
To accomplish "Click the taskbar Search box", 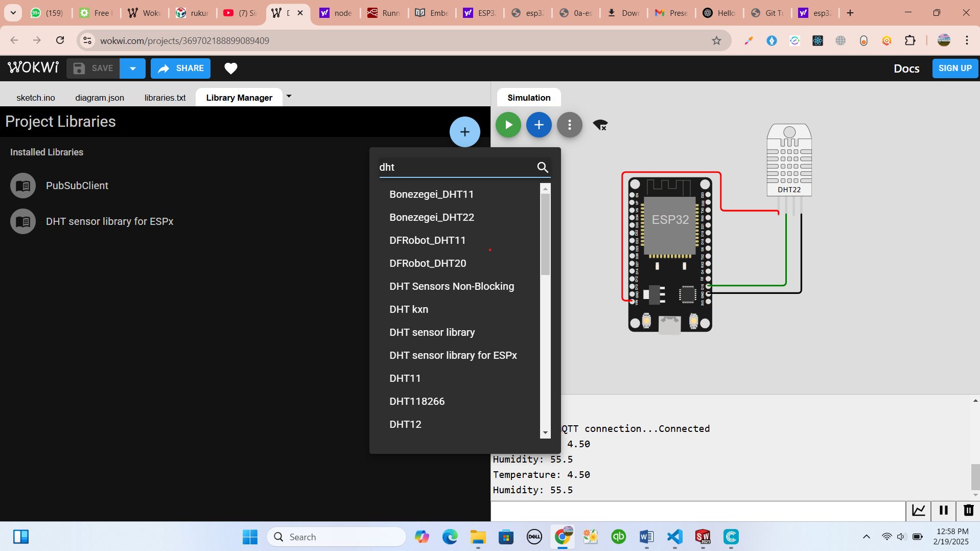I will coord(337,537).
